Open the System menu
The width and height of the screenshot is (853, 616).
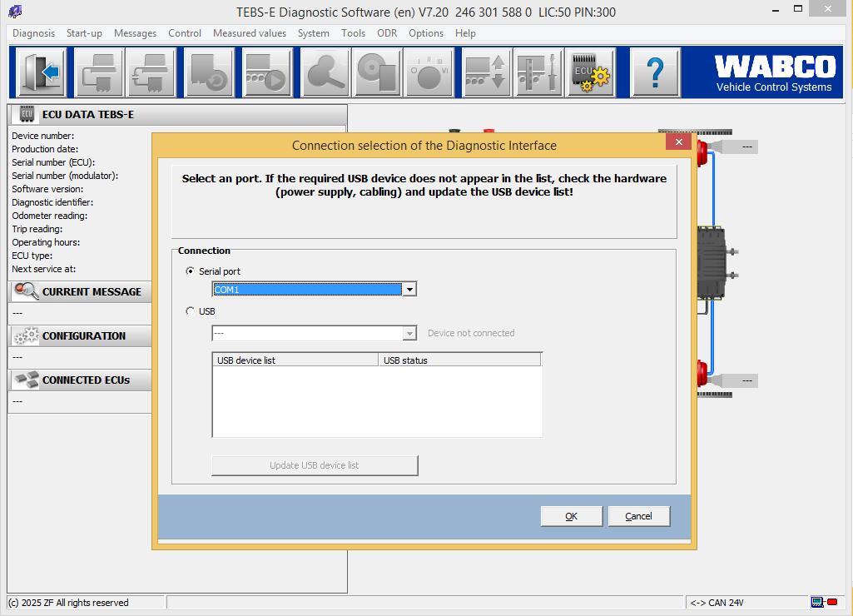coord(314,33)
